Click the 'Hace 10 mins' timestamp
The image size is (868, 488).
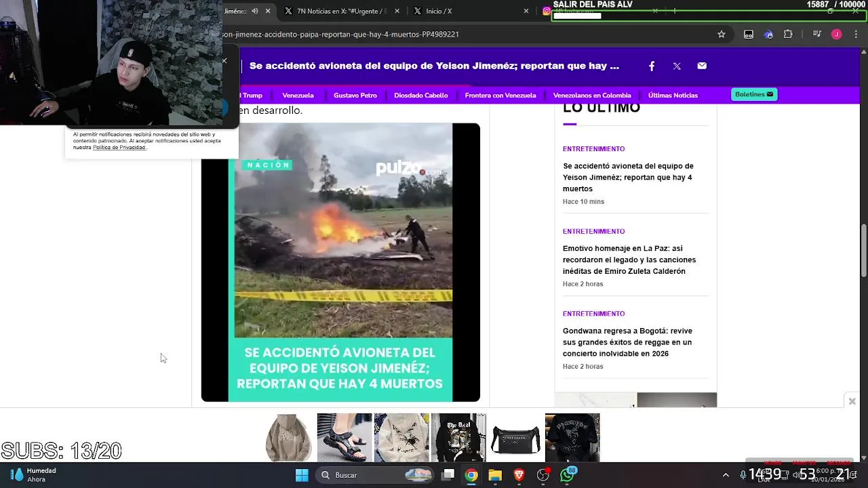click(583, 201)
